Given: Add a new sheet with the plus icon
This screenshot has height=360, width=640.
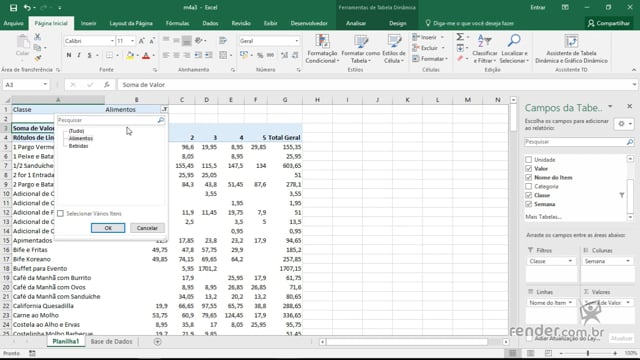Looking at the screenshot, I should pyautogui.click(x=157, y=342).
